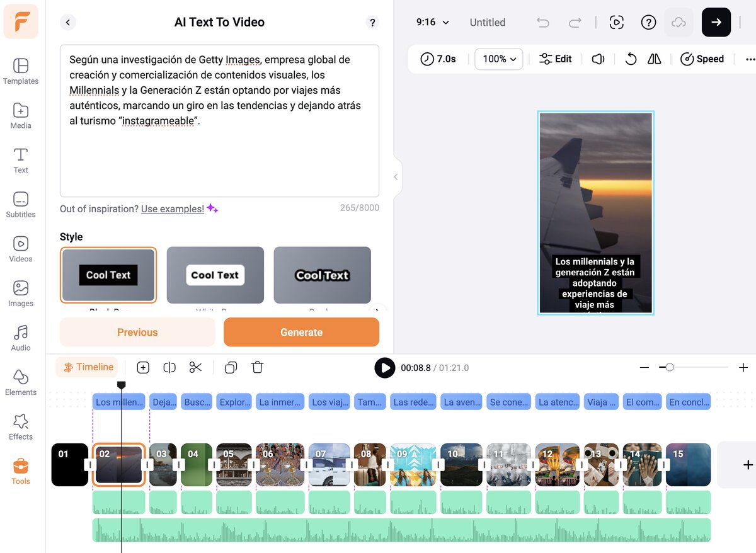Switch to the Templates sidebar tab

coord(21,71)
